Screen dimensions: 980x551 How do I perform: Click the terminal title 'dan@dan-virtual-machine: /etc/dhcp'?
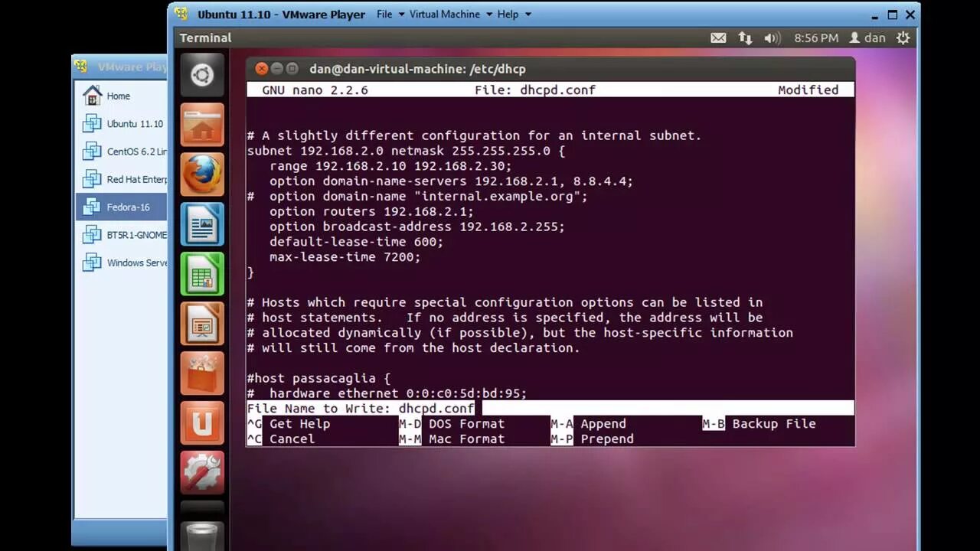(417, 69)
